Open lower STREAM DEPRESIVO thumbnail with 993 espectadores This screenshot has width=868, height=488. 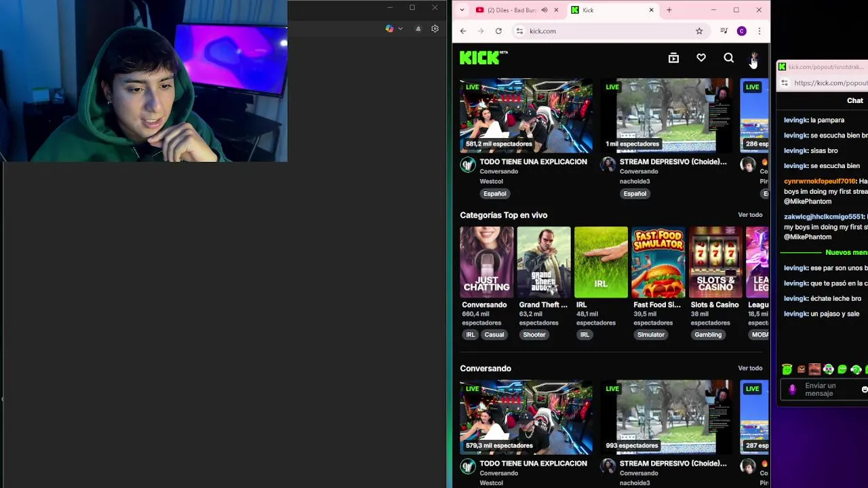pyautogui.click(x=666, y=417)
